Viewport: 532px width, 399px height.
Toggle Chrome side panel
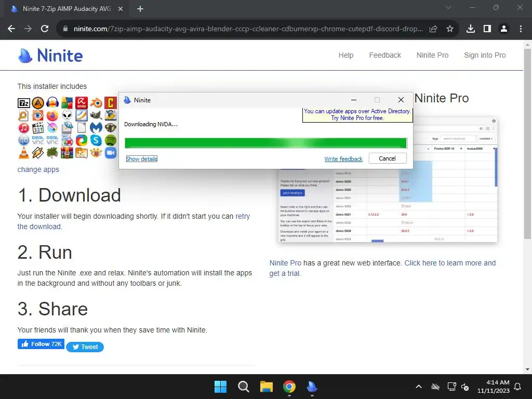click(487, 29)
